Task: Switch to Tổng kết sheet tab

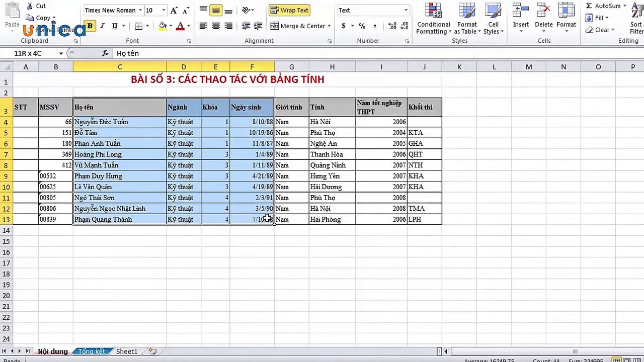Action: pyautogui.click(x=91, y=351)
